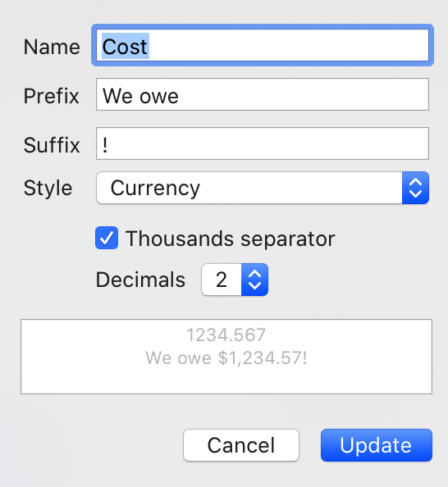Image resolution: width=448 pixels, height=487 pixels.
Task: Focus the Prefix field containing We owe
Action: click(x=263, y=94)
